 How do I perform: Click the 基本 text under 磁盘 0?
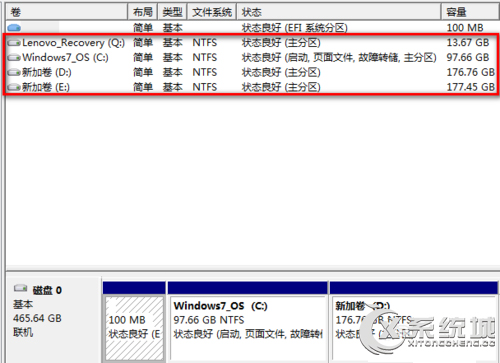(x=23, y=304)
